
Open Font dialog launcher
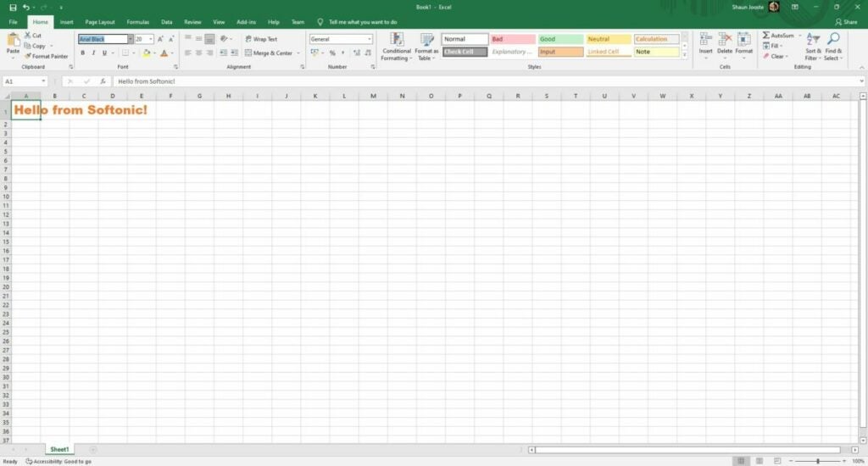pos(175,67)
